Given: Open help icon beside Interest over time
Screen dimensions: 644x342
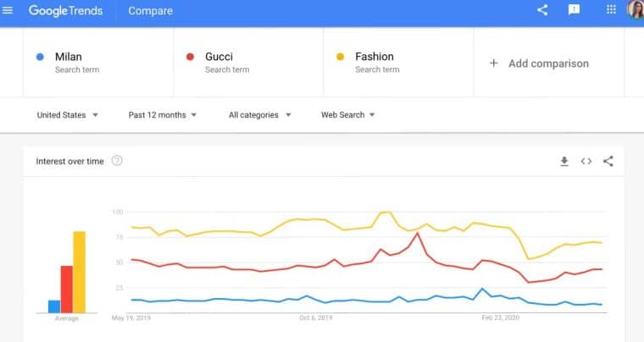Looking at the screenshot, I should pyautogui.click(x=117, y=161).
